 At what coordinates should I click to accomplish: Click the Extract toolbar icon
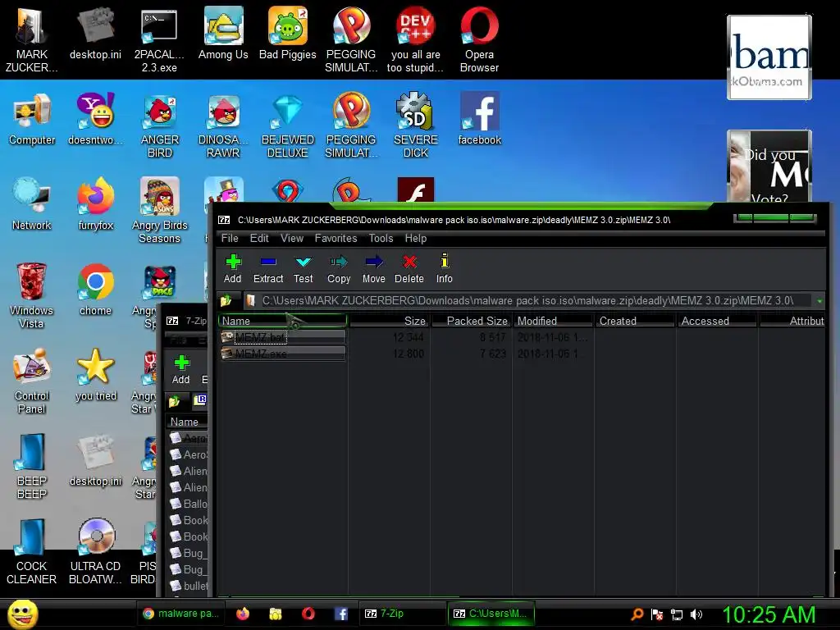[268, 268]
